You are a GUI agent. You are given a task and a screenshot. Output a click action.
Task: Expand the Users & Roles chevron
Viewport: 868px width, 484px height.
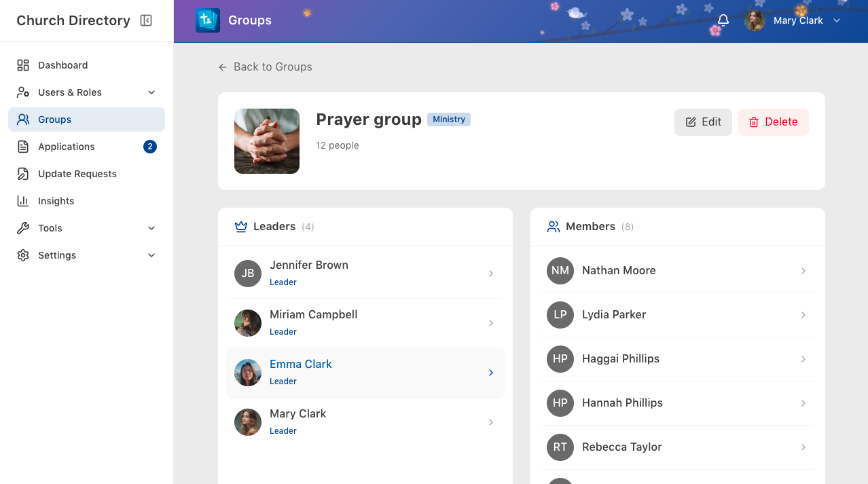coord(151,92)
